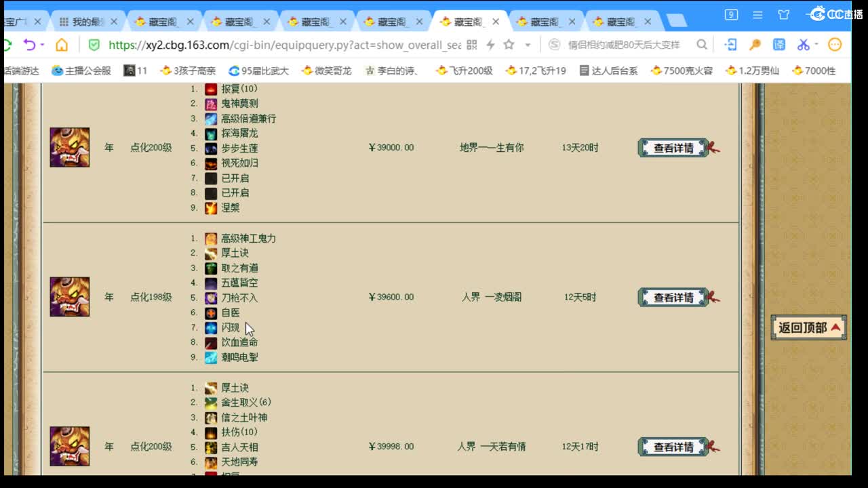Open a new tab with the plus tab button
Screen dimensions: 868x488
point(676,22)
